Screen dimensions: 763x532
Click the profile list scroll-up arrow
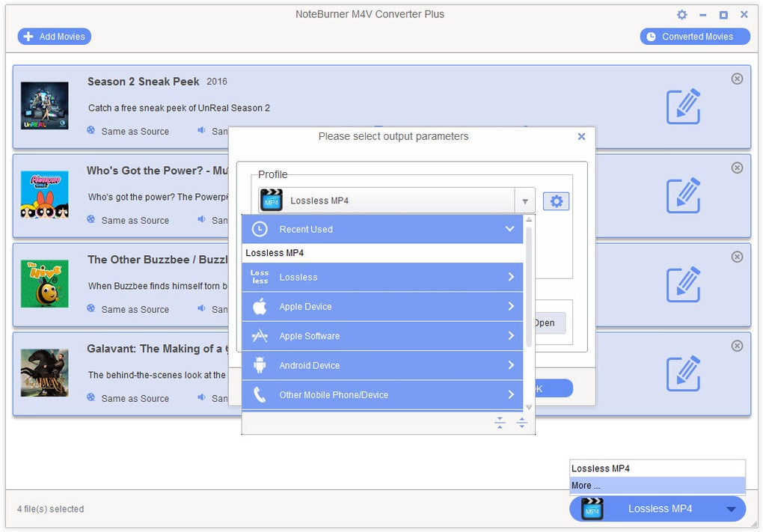point(529,219)
